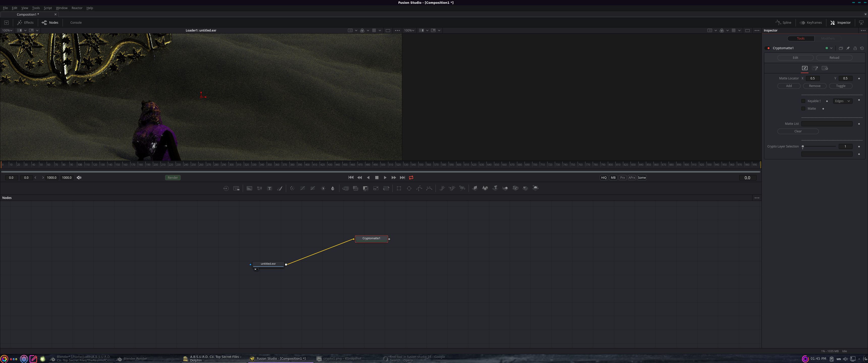Reset Cryptomatte1 settings with the reset icon
868x363 pixels.
(862, 48)
